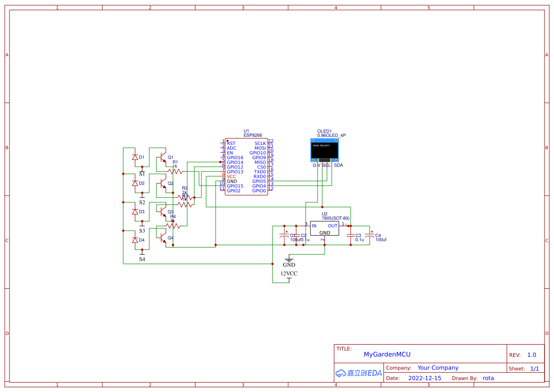
Task: Select the SDA pin label on OLED1
Action: tap(337, 165)
